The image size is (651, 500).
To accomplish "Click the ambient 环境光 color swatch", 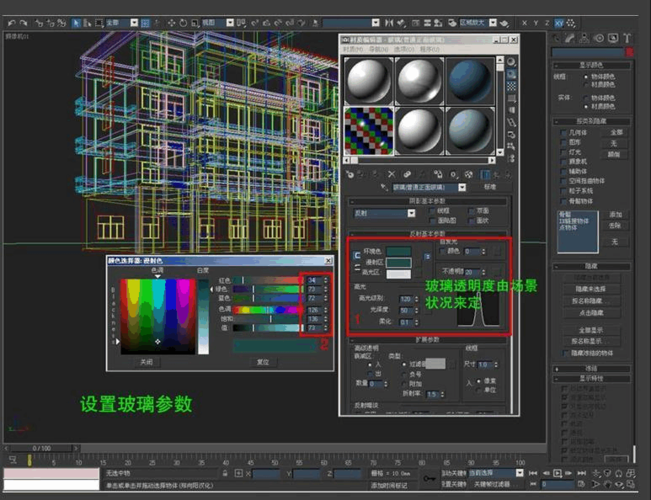I will pyautogui.click(x=399, y=251).
